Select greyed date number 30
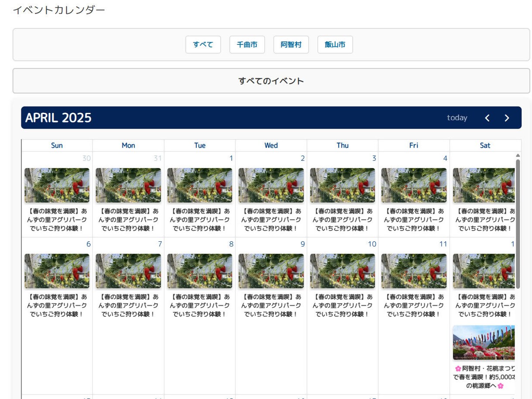Image resolution: width=532 pixels, height=399 pixels. 86,158
